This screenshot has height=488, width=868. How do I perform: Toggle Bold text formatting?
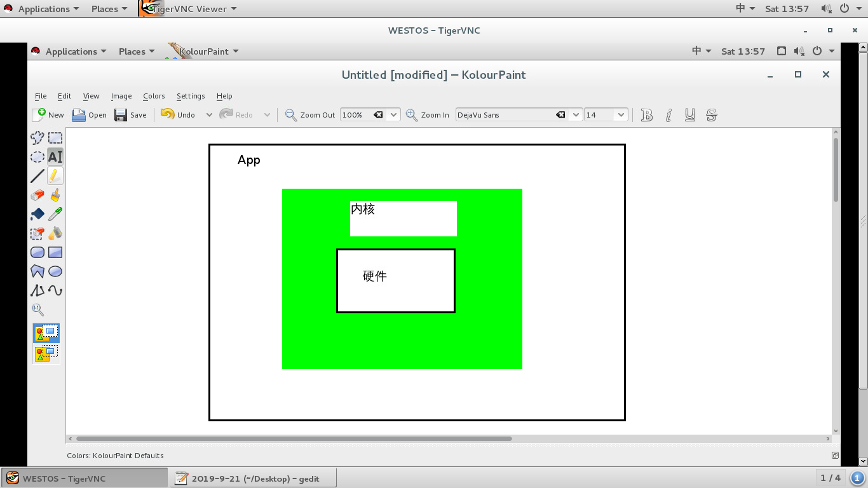coord(647,115)
